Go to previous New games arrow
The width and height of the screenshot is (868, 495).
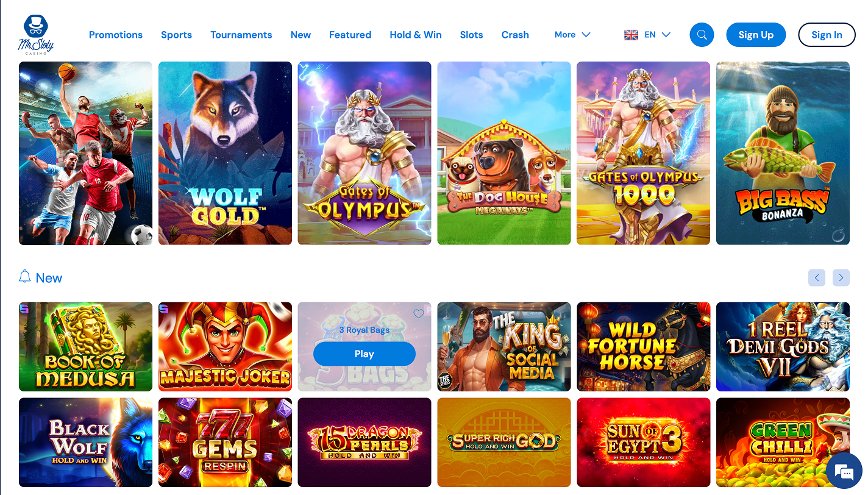point(817,278)
